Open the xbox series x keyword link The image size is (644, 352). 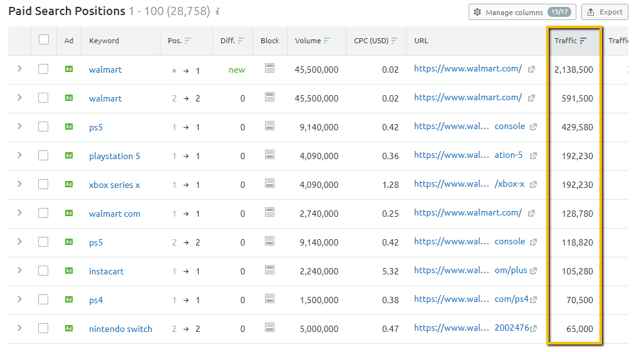(114, 185)
